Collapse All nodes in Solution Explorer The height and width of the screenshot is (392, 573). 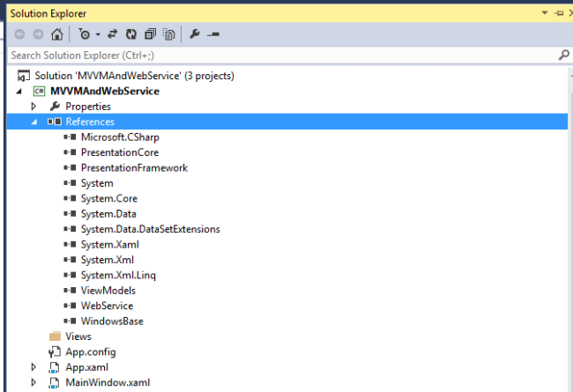coord(150,34)
